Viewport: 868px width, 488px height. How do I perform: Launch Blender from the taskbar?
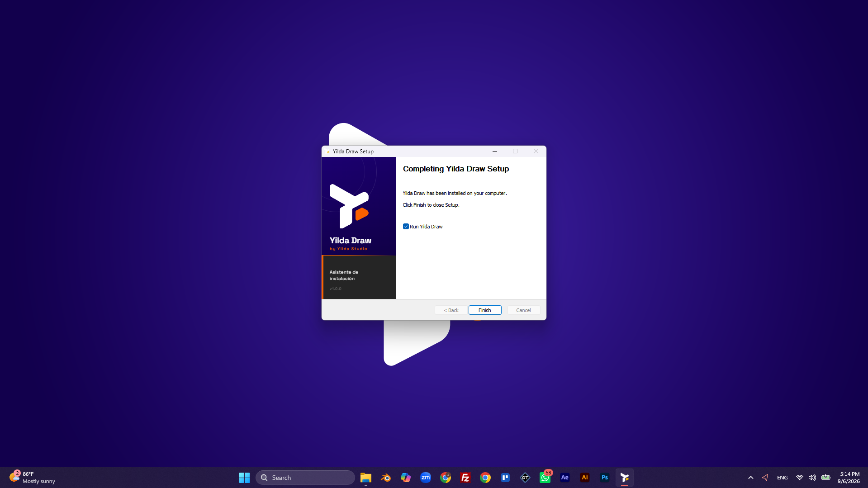point(385,478)
